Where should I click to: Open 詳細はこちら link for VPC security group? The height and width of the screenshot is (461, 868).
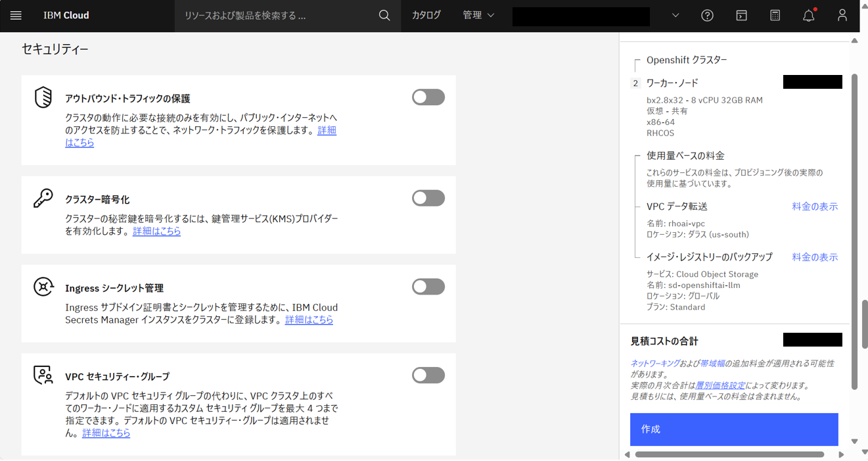pyautogui.click(x=106, y=433)
